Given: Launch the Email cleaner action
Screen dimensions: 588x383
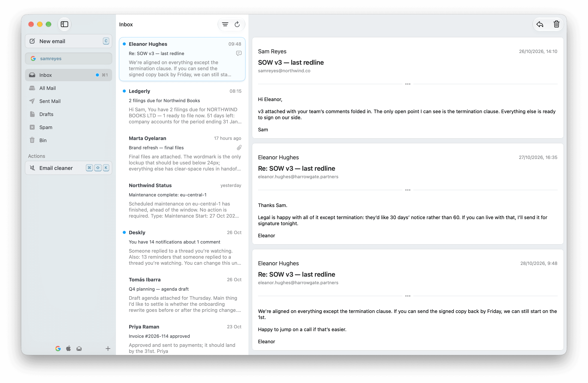Looking at the screenshot, I should click(68, 168).
